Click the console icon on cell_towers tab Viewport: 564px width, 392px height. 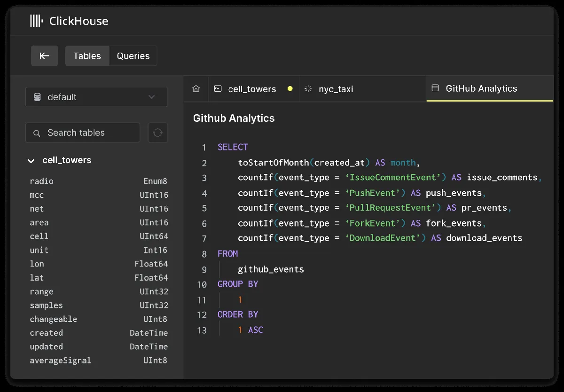(x=218, y=88)
